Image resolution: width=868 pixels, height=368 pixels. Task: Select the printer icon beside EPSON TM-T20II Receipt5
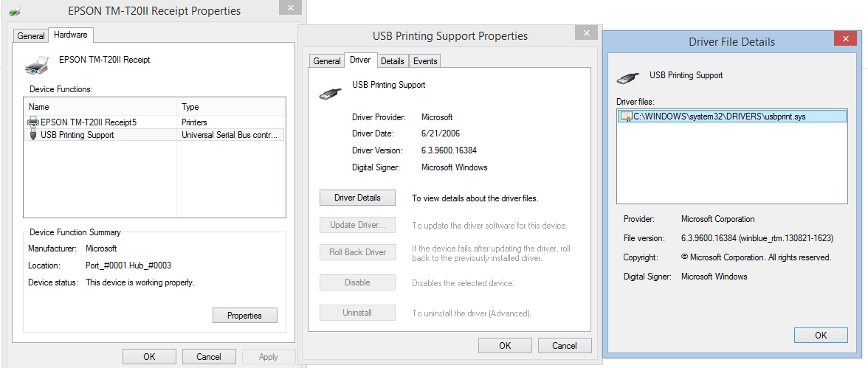pyautogui.click(x=33, y=122)
